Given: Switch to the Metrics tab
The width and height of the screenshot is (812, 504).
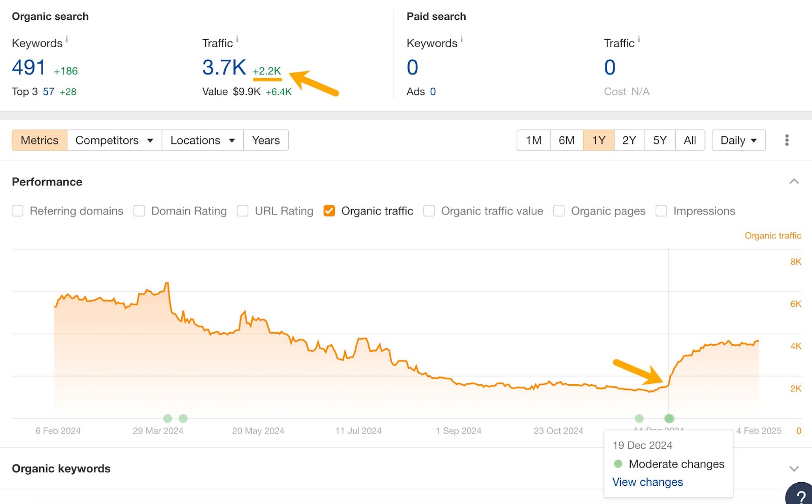Looking at the screenshot, I should point(39,140).
